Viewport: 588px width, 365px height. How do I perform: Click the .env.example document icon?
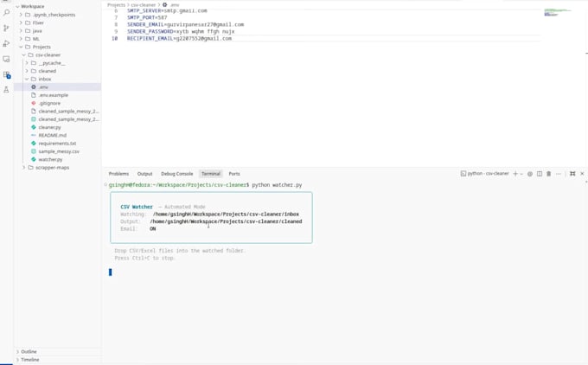point(34,95)
